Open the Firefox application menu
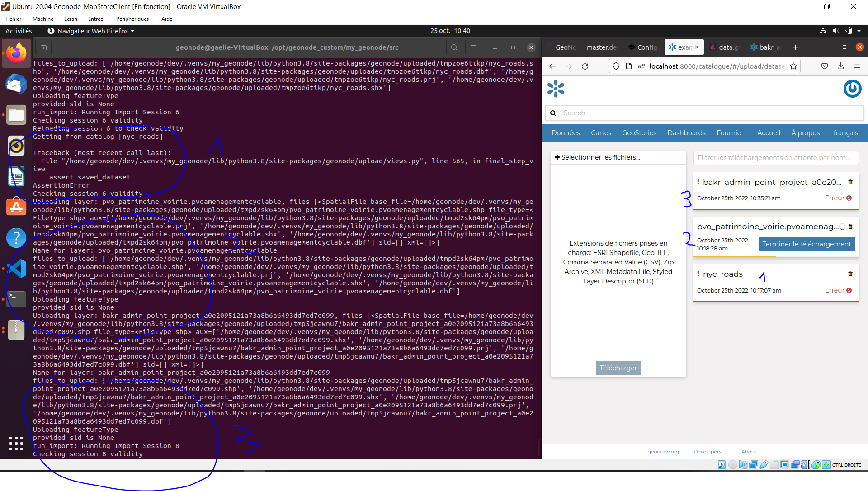 pos(857,66)
